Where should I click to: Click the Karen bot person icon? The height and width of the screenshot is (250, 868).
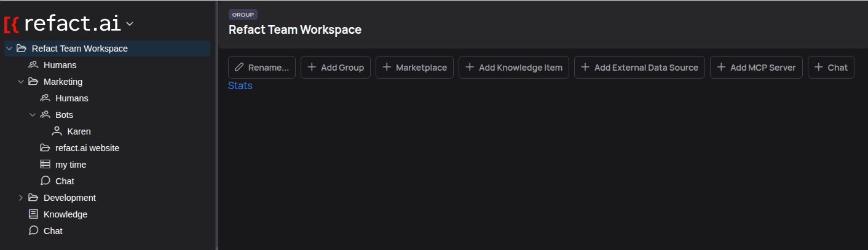click(57, 131)
